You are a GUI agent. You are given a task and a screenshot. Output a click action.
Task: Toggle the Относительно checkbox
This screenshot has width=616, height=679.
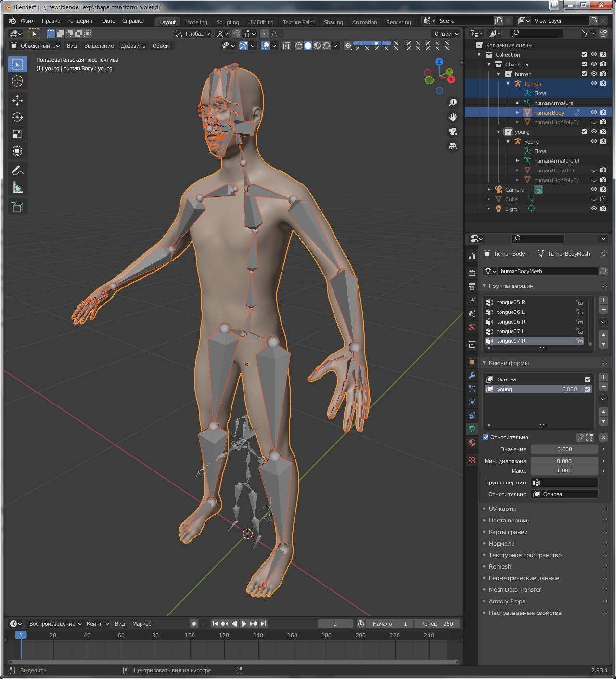click(486, 437)
